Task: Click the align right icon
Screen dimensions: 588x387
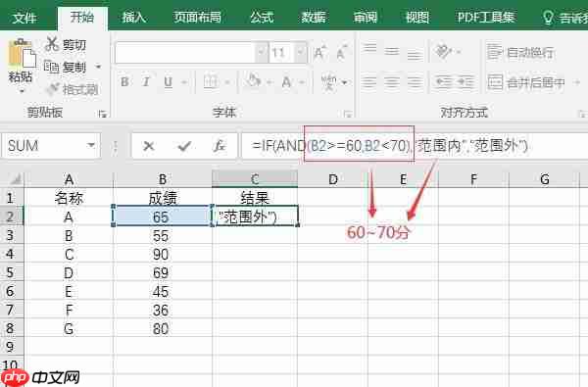Action: pyautogui.click(x=415, y=81)
